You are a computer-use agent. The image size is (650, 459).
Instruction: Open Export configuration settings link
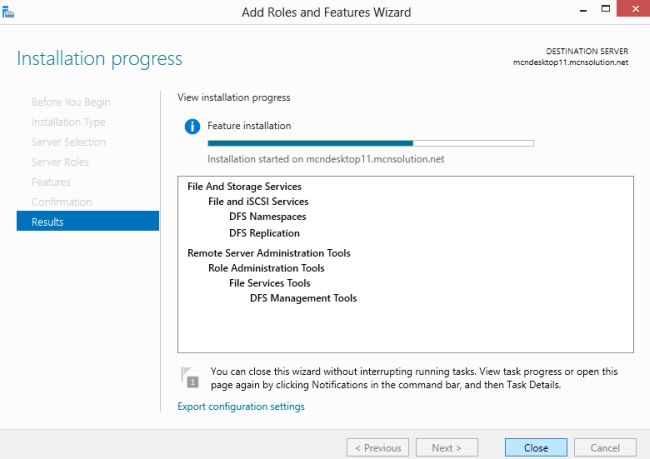[241, 406]
